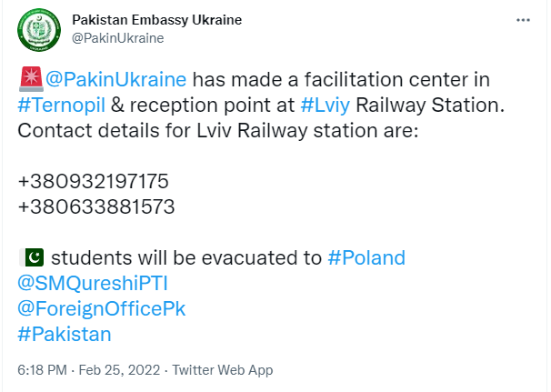Screen dimensions: 551x392
Task: Go to the @ForeignOfficePk profile mention
Action: pyautogui.click(x=102, y=308)
